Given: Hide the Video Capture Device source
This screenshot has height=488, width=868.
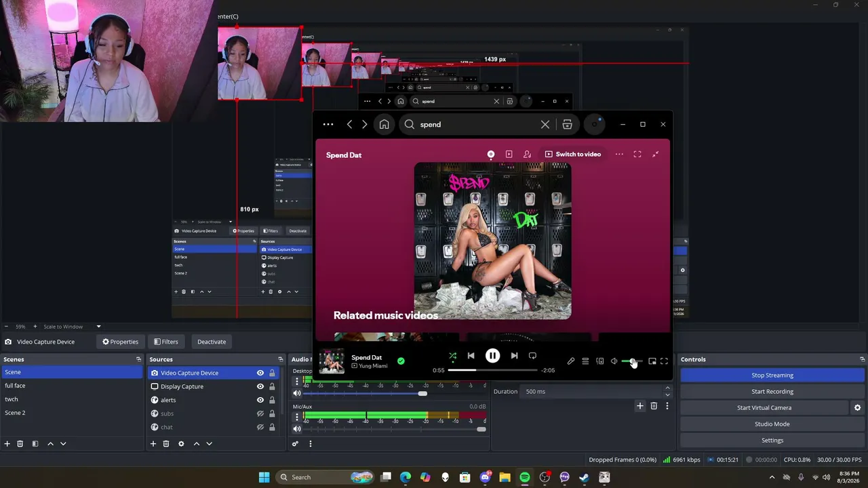Looking at the screenshot, I should pyautogui.click(x=260, y=373).
